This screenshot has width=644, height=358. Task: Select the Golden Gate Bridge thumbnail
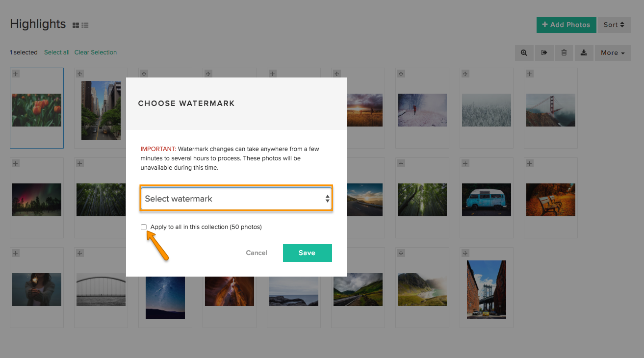pyautogui.click(x=551, y=110)
